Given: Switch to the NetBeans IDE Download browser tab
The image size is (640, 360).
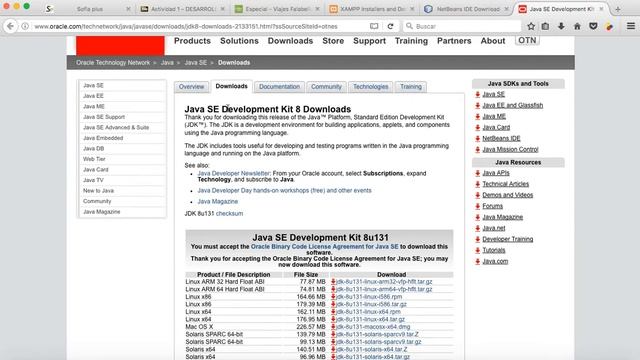Looking at the screenshot, I should click(467, 9).
